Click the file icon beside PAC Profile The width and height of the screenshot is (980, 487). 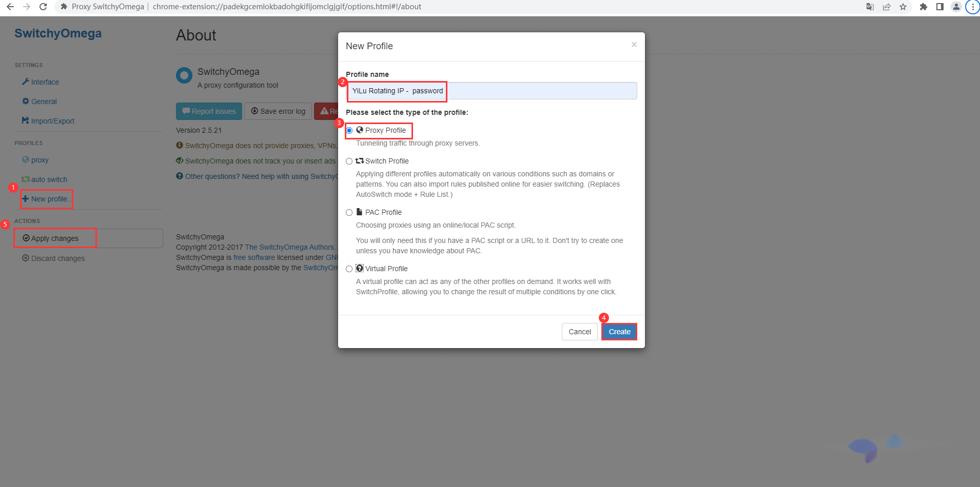(360, 212)
